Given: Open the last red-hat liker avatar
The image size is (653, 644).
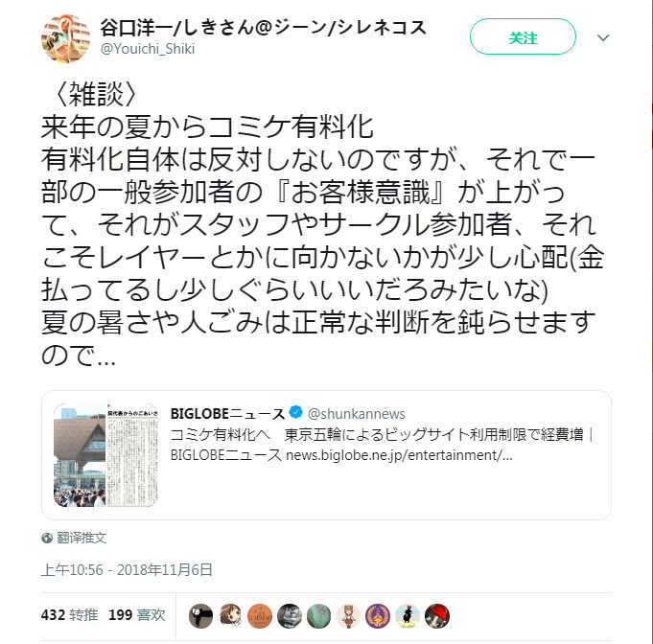Looking at the screenshot, I should click(x=437, y=616).
